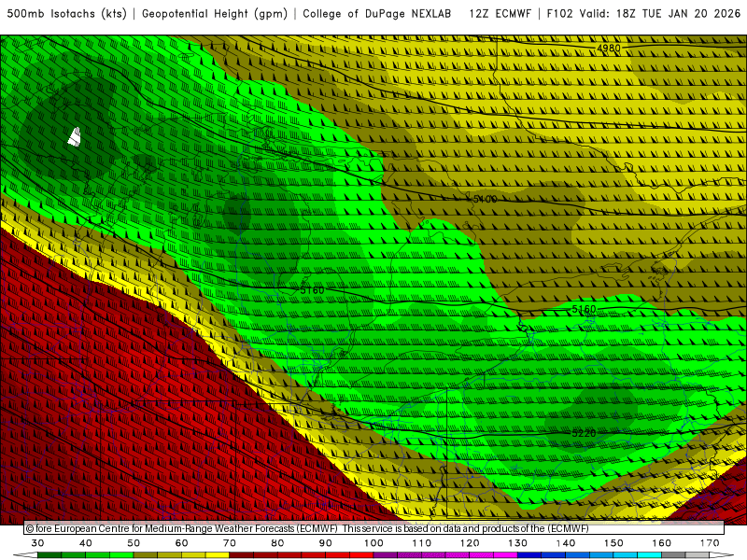Viewport: 747px width, 560px height.
Task: Click the 80 label on the legend
Action: (x=277, y=543)
